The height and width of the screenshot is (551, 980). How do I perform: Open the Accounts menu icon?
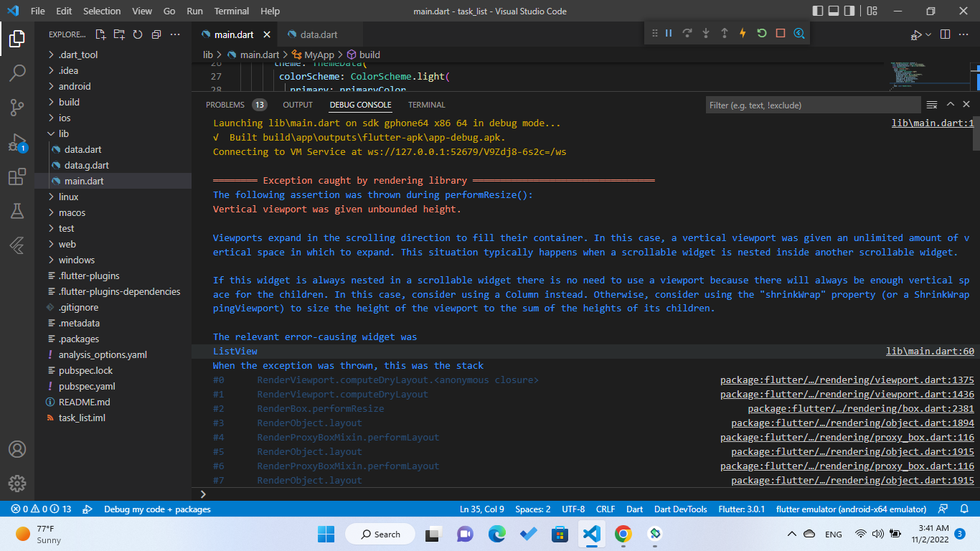(17, 449)
